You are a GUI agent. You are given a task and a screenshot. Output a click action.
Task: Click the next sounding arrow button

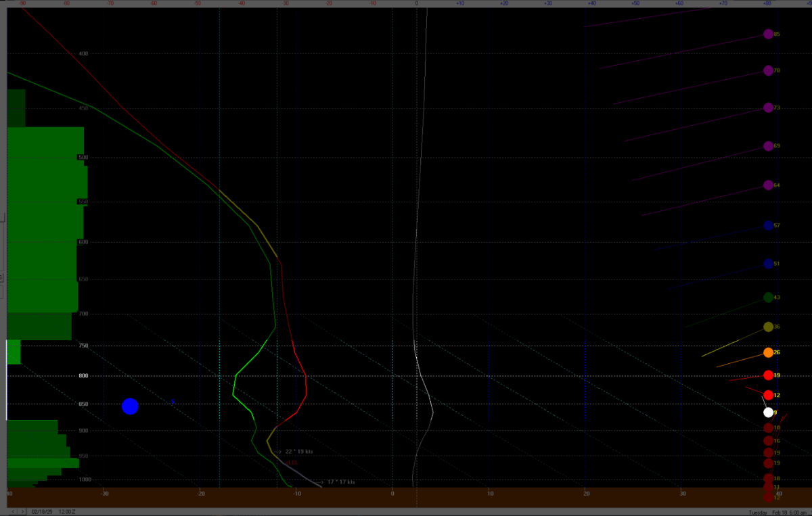click(22, 511)
